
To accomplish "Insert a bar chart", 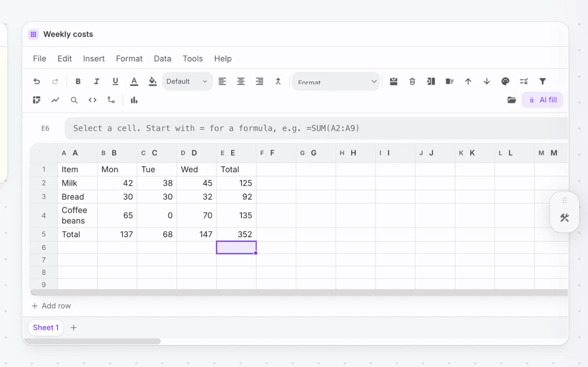I will pos(134,100).
